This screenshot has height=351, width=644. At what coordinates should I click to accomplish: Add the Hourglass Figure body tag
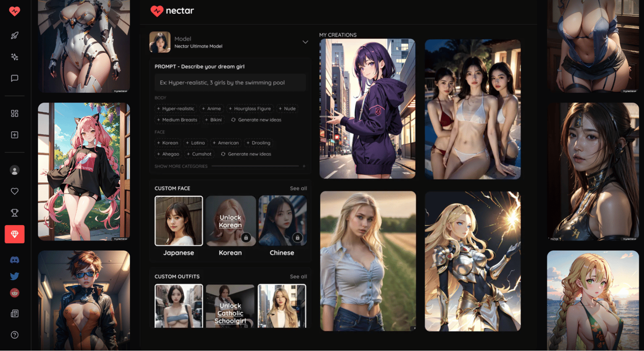click(250, 109)
